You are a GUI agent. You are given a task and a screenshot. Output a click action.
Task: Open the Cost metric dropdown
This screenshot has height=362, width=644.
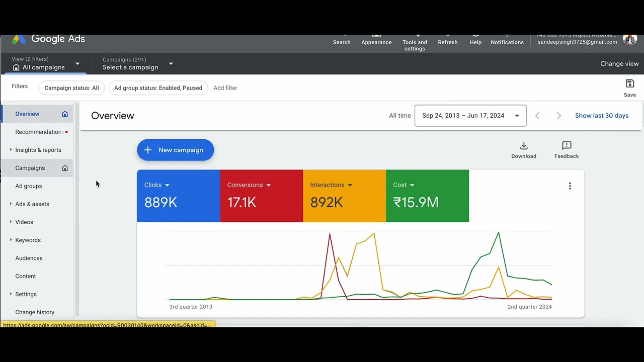tap(412, 186)
